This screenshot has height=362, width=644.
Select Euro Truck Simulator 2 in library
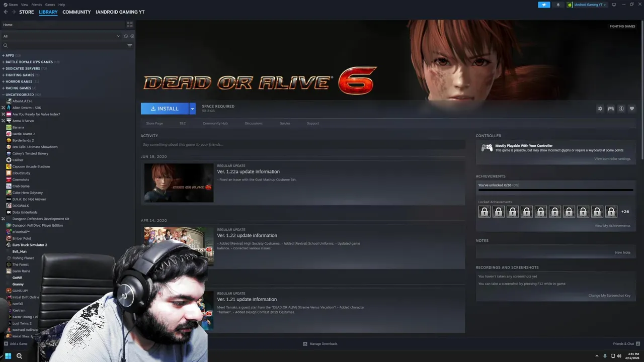(30, 245)
